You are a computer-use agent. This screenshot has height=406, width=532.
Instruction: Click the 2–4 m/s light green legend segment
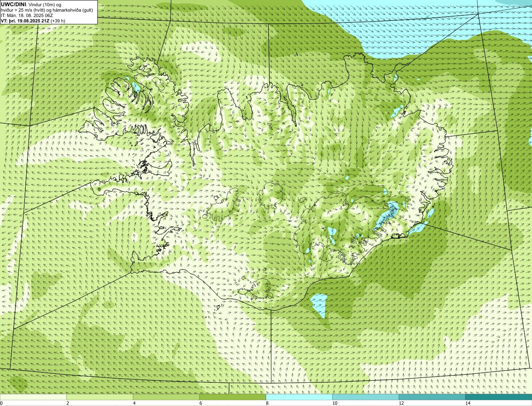tap(100, 397)
